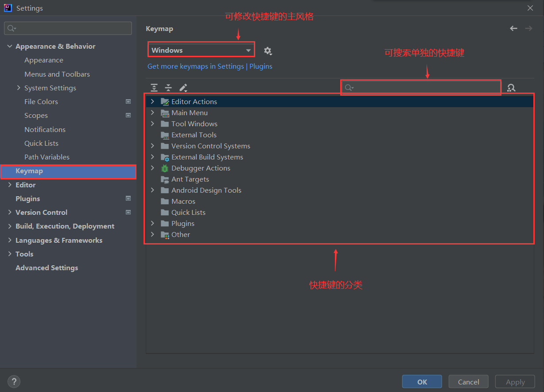This screenshot has height=392, width=544.
Task: Open Advanced Settings page
Action: [x=47, y=268]
